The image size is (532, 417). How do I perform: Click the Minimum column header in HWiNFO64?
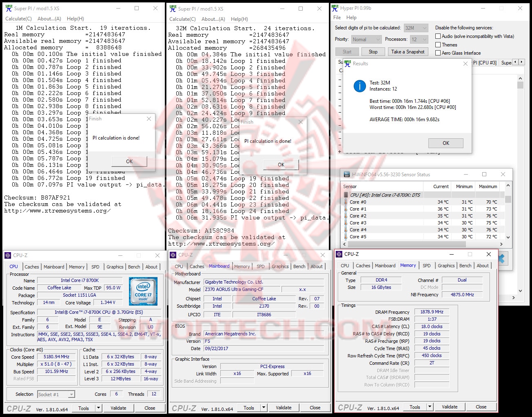point(464,186)
